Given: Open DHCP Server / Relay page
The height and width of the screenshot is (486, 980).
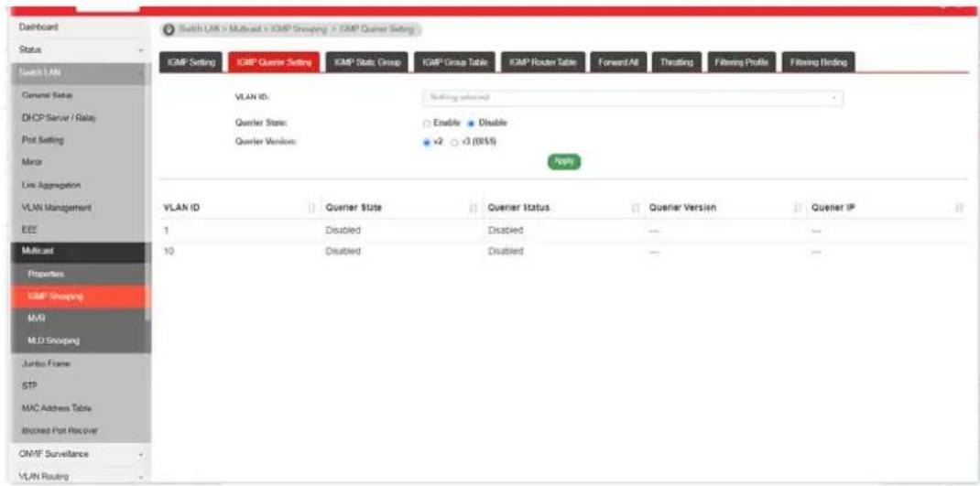Looking at the screenshot, I should [x=78, y=118].
